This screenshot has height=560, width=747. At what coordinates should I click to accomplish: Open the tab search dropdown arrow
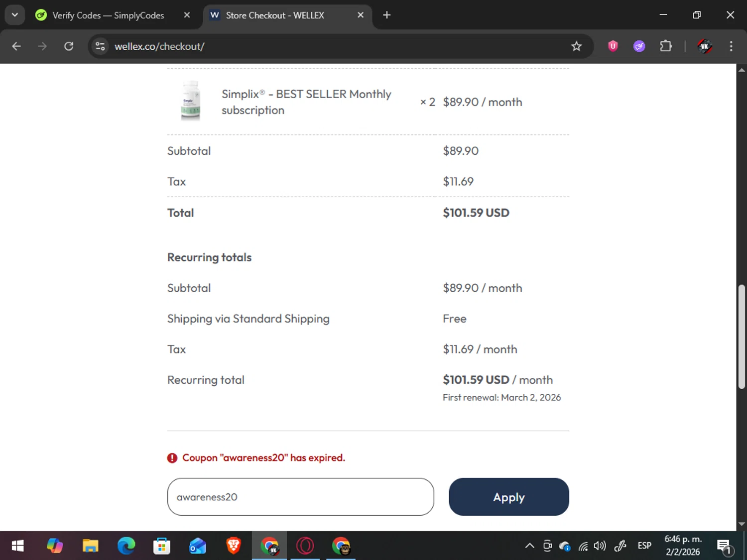click(15, 15)
